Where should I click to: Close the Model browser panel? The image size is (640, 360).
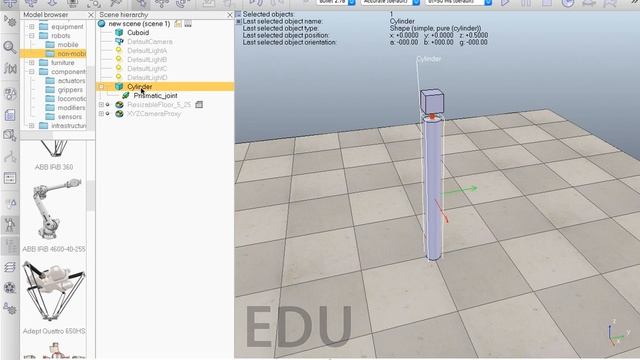pos(91,15)
